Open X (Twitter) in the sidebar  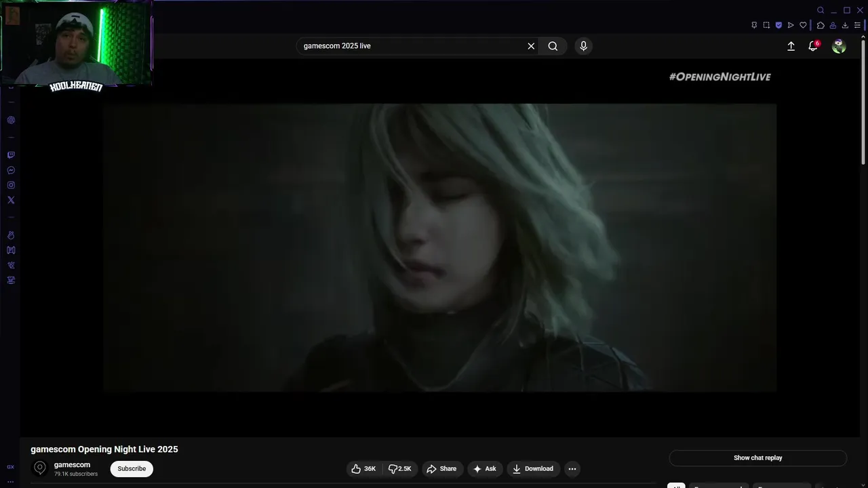point(11,200)
